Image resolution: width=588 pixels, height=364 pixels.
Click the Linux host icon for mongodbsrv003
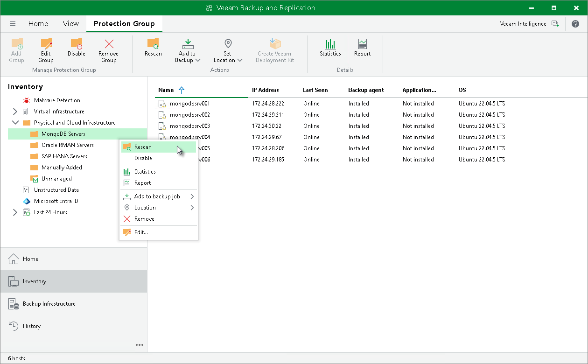(162, 126)
